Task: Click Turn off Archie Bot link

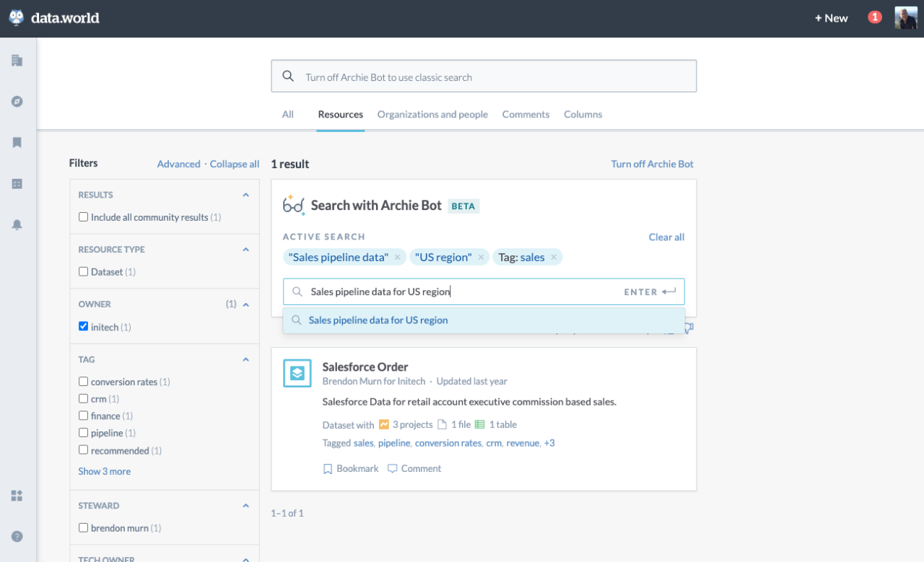Action: (653, 164)
